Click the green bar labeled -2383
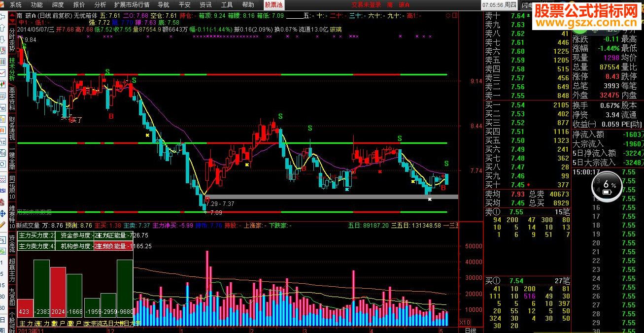 pos(42,289)
